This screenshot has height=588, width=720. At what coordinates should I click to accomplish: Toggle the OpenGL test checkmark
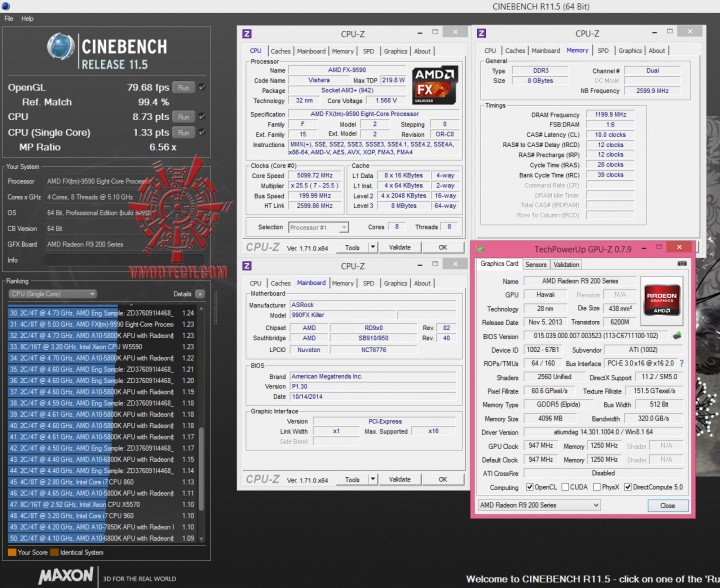point(202,87)
